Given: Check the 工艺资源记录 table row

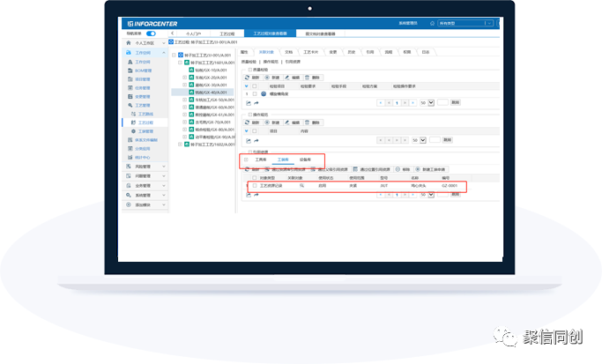Looking at the screenshot, I should tap(254, 186).
